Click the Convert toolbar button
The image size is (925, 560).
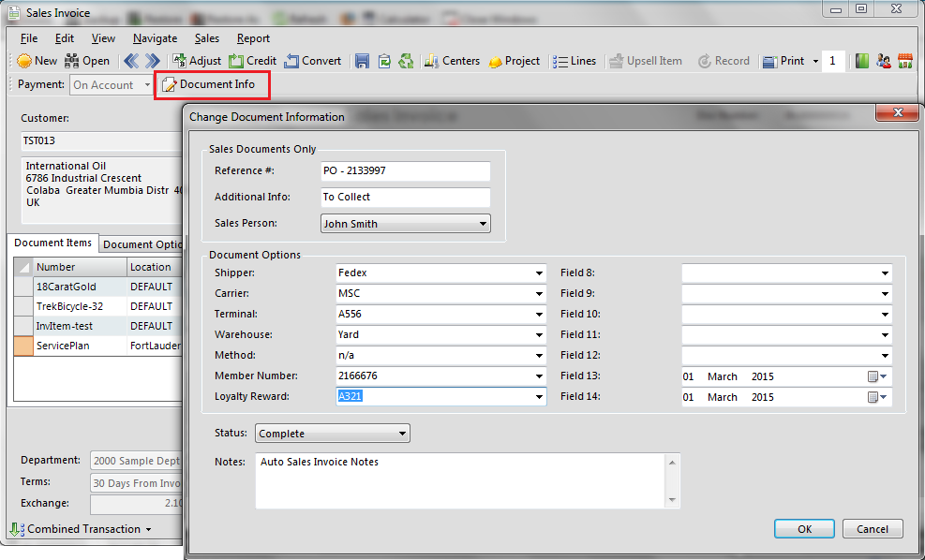pyautogui.click(x=313, y=61)
